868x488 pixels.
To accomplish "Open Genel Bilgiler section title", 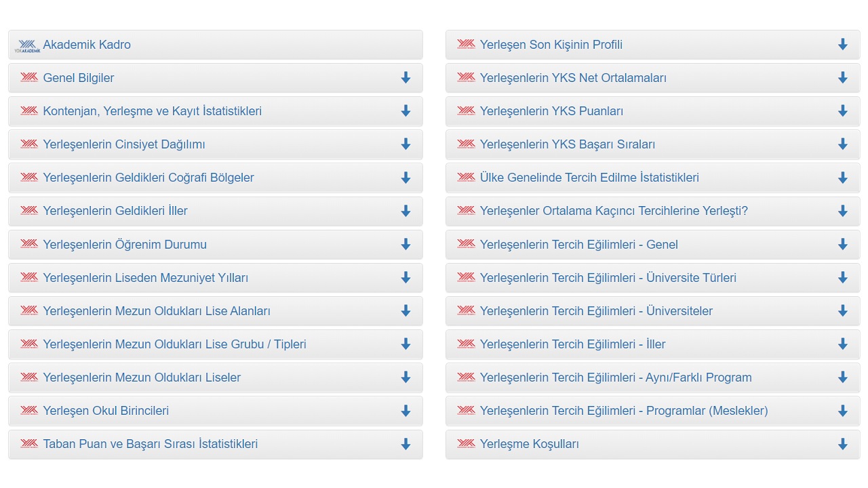I will pyautogui.click(x=79, y=78).
